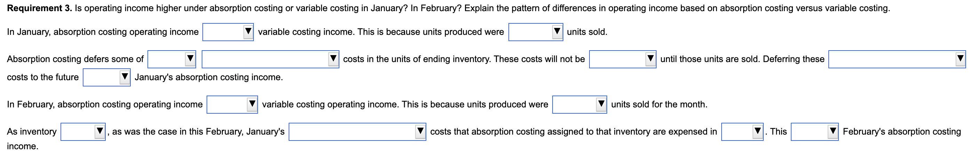Open dropdown after 'These costs will not be'
This screenshot has height=159, width=980.
622,59
